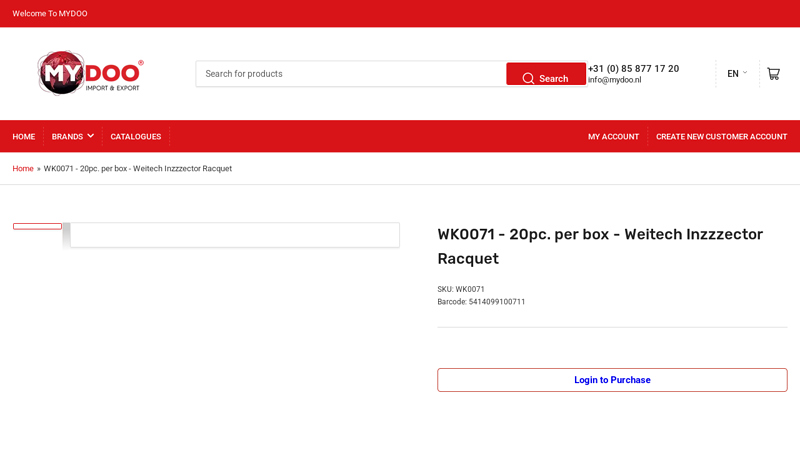The height and width of the screenshot is (450, 800).
Task: Click the phone number +31 (0) 85 877 17 20
Action: [x=633, y=68]
